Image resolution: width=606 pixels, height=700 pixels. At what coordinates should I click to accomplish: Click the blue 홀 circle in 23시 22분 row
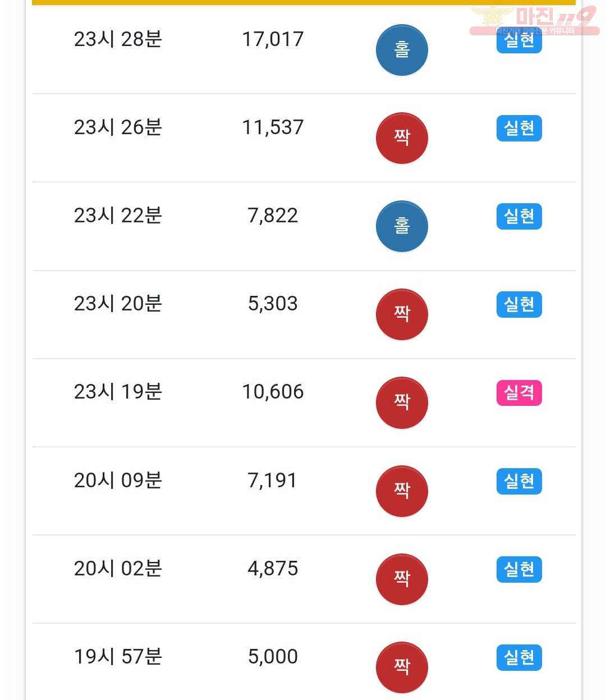click(402, 226)
